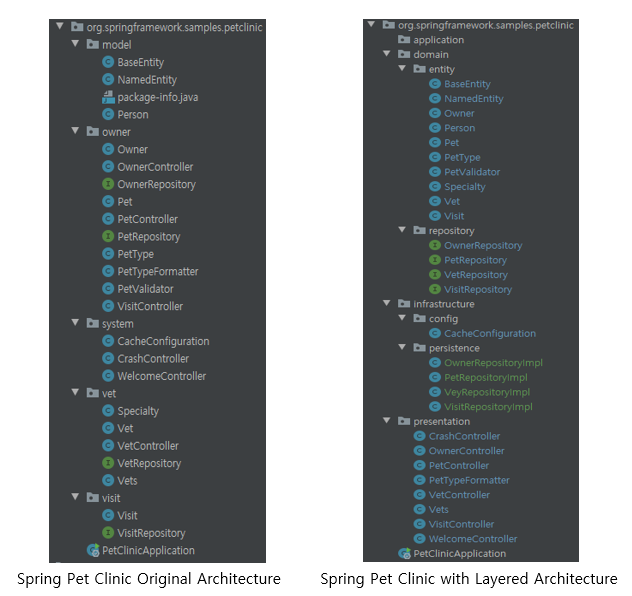Click class icon beside WelcomeController under presentation
This screenshot has height=596, width=632.
click(x=420, y=538)
